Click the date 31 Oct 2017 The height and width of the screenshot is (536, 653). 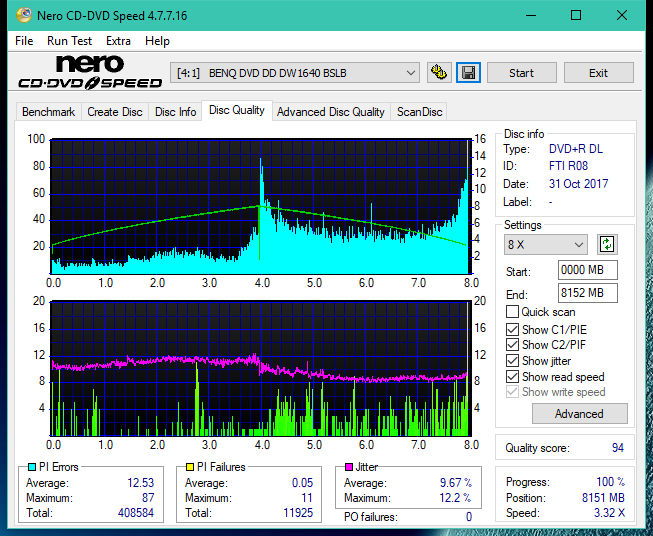[578, 184]
